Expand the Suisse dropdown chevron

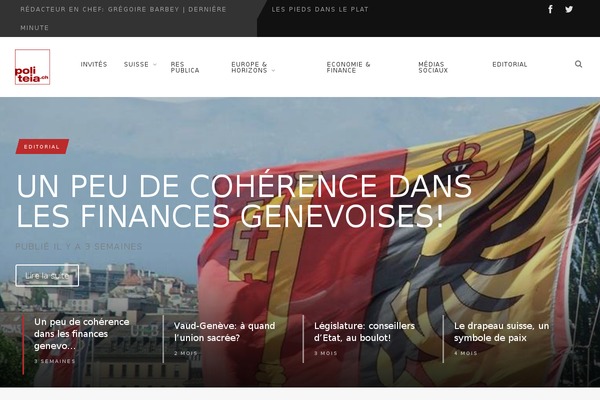coord(155,64)
